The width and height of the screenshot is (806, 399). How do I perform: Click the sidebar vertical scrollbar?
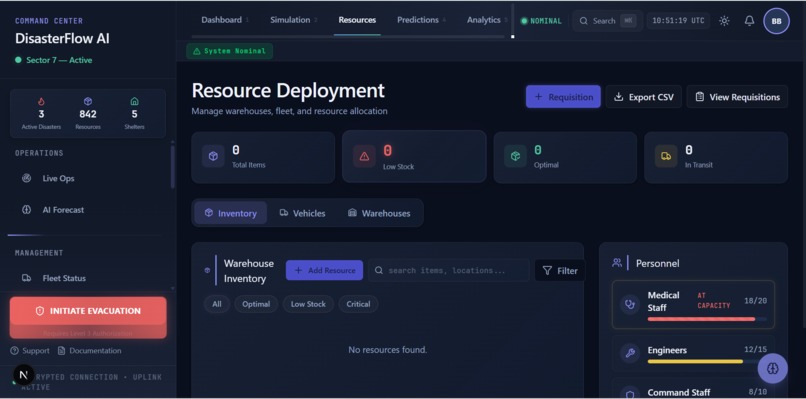point(173,167)
